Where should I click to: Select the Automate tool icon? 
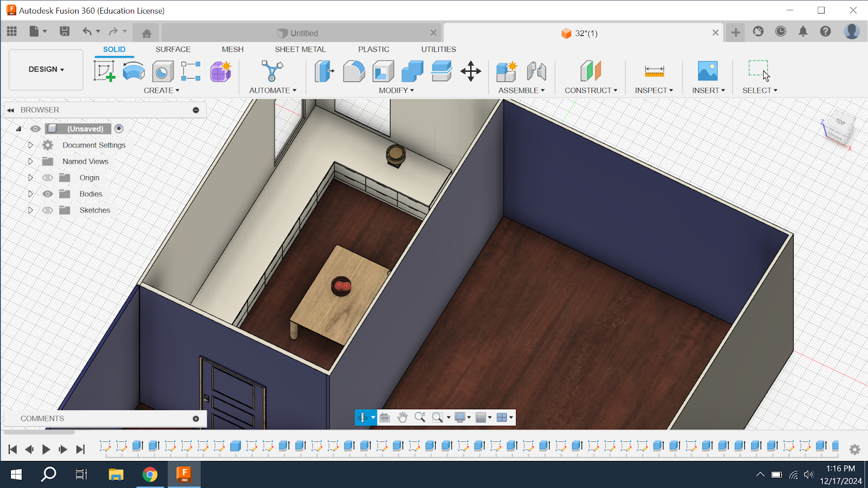(x=272, y=71)
